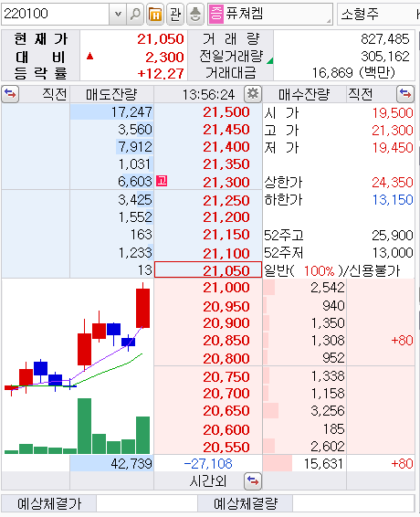Expand the stock code dropdown arrow

click(118, 15)
